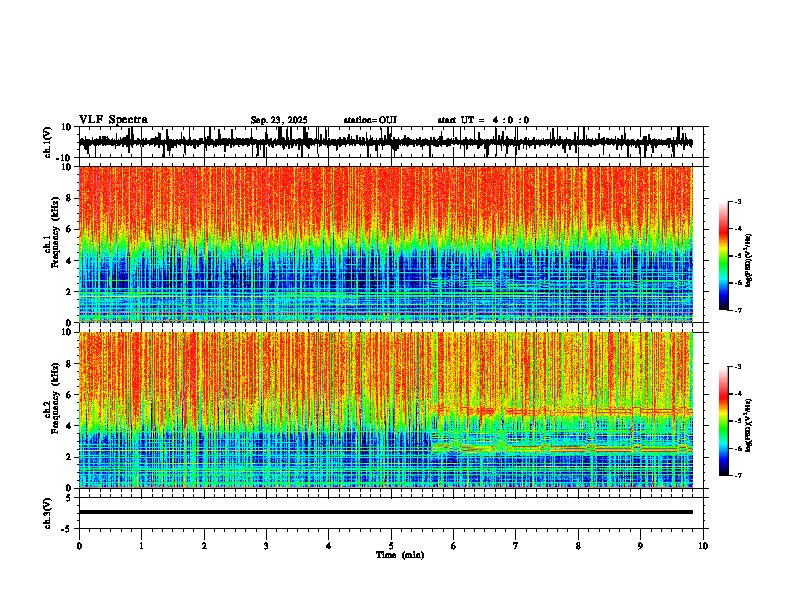The height and width of the screenshot is (612, 792).
Task: Click the ch.2 color bar '-7' tick label
Action: [737, 475]
